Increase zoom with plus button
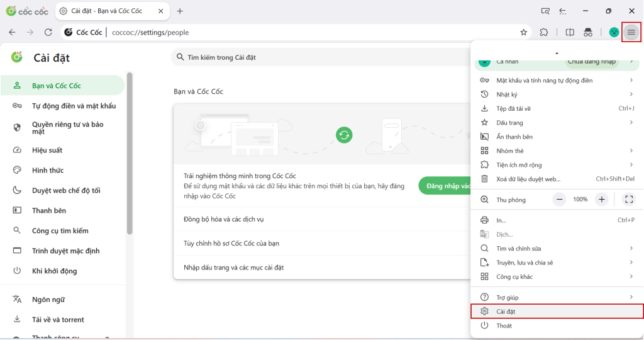This screenshot has width=644, height=340. click(x=601, y=200)
